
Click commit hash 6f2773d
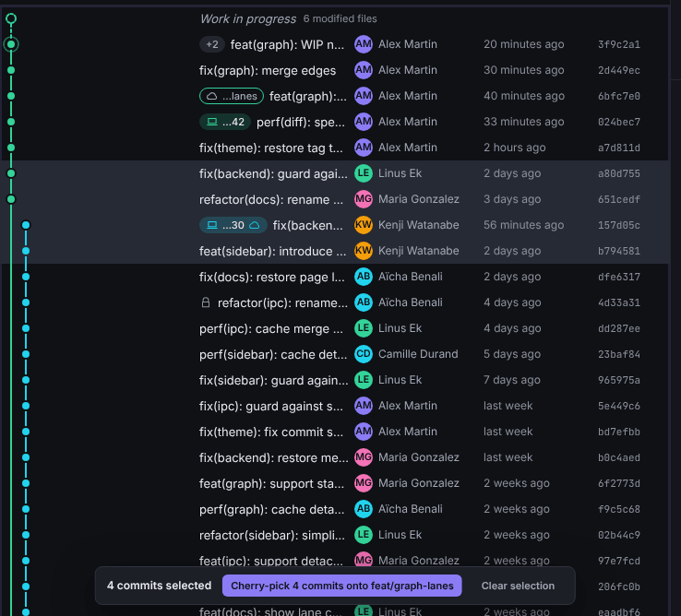(619, 483)
